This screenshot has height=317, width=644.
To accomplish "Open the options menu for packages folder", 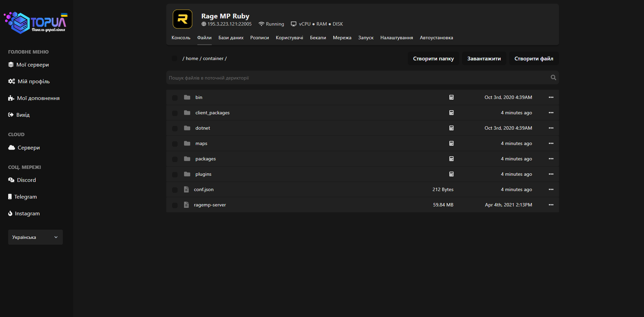I will 551,159.
